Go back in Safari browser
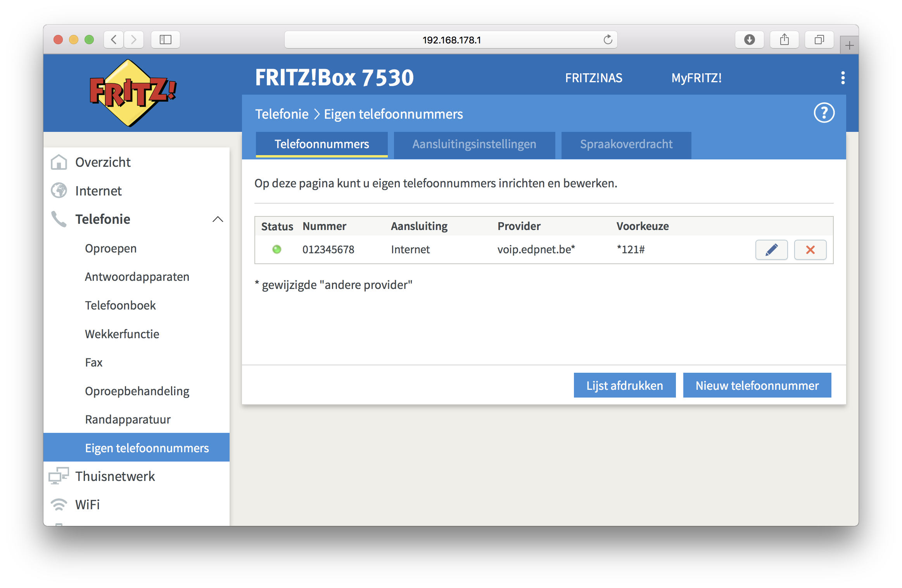Viewport: 902px width, 588px height. tap(114, 40)
